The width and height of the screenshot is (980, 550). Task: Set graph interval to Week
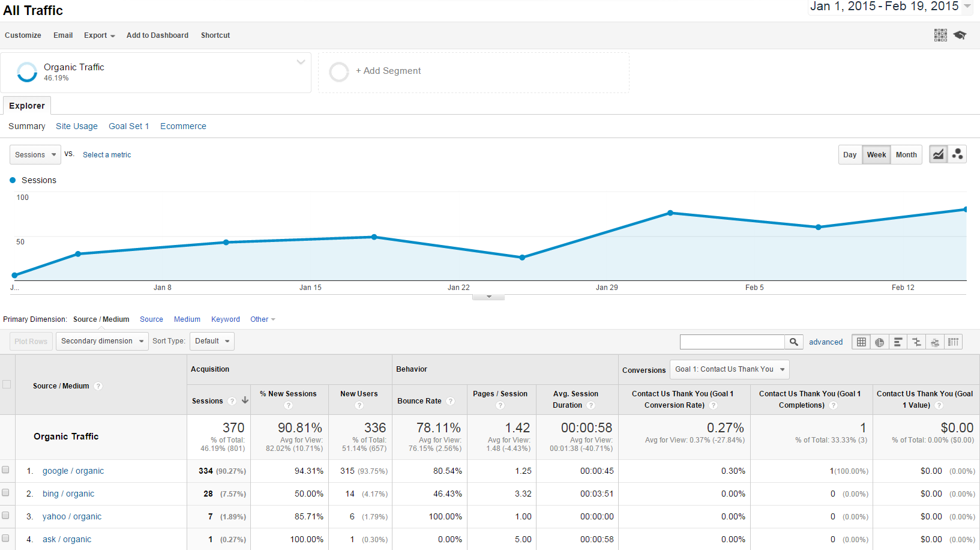pos(876,154)
